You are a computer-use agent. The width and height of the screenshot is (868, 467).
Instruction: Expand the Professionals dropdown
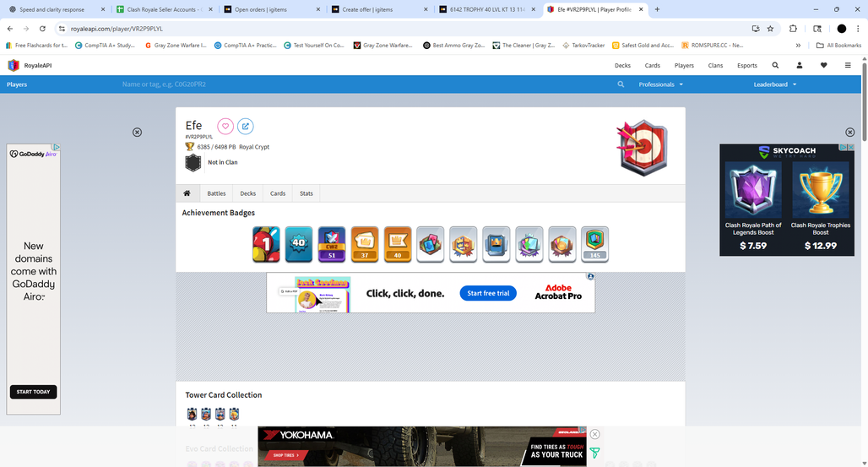660,84
